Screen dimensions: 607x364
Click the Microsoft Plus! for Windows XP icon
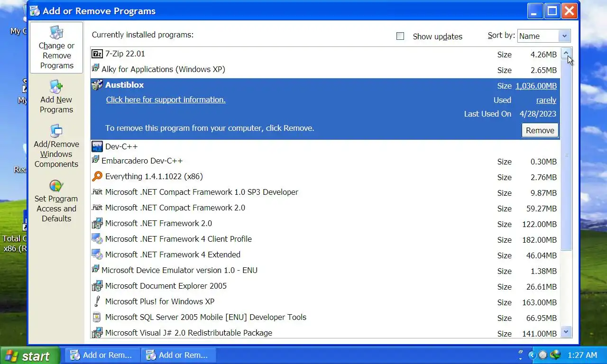tap(97, 301)
